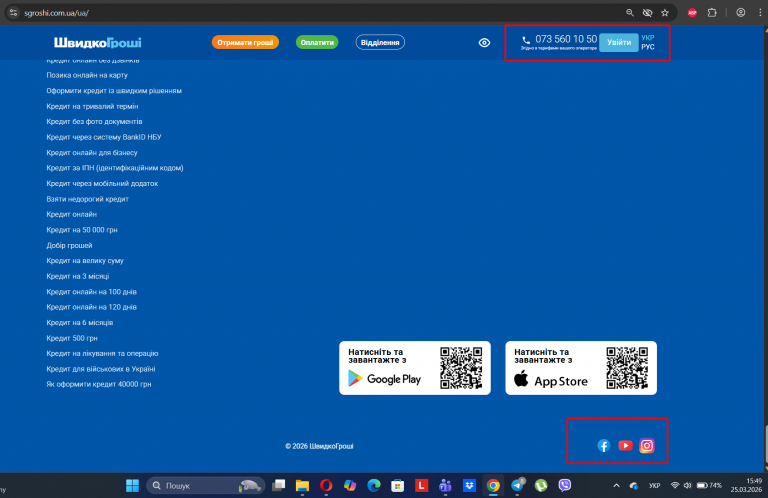768x498 pixels.
Task: Click the zoom magnifier icon in address bar
Action: tap(630, 13)
